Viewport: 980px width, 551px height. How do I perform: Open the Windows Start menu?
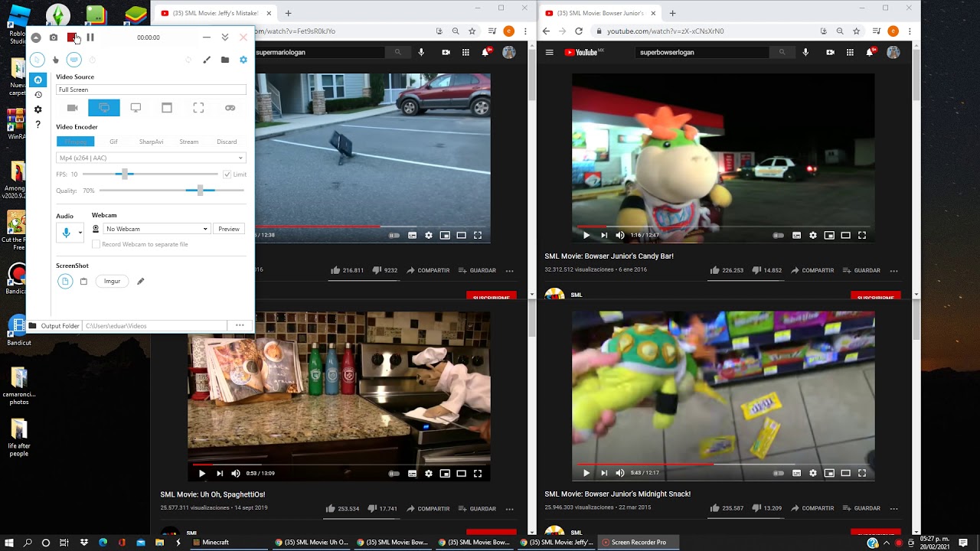tap(9, 543)
